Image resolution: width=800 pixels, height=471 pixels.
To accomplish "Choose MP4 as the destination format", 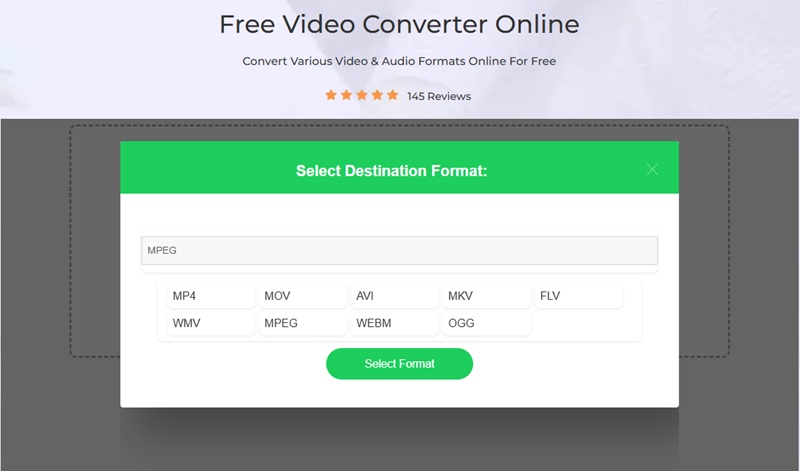I will click(211, 296).
